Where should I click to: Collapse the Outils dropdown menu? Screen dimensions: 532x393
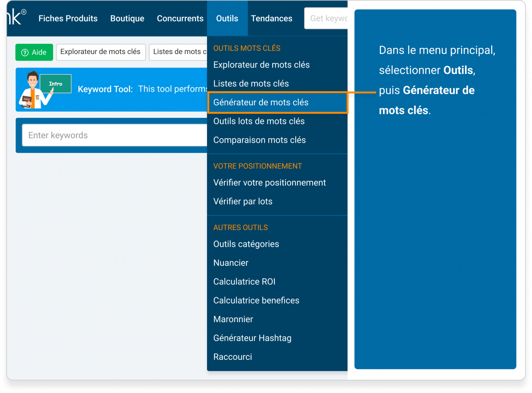pos(227,19)
